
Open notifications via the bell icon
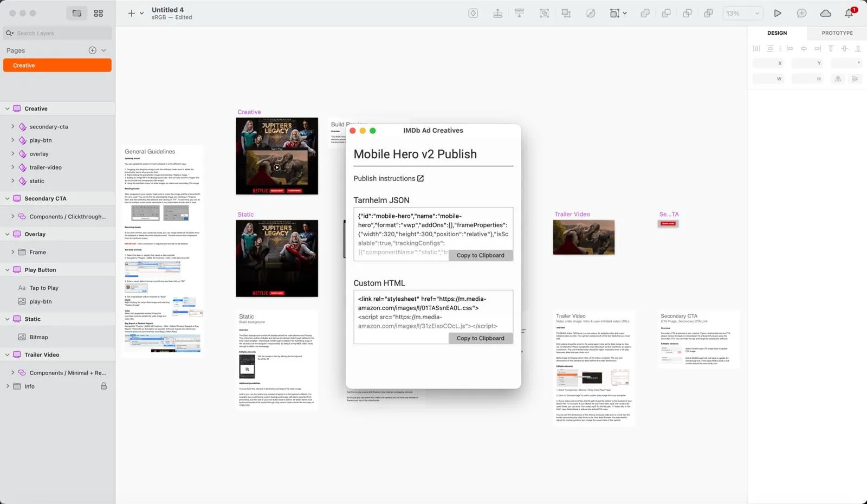pyautogui.click(x=849, y=13)
